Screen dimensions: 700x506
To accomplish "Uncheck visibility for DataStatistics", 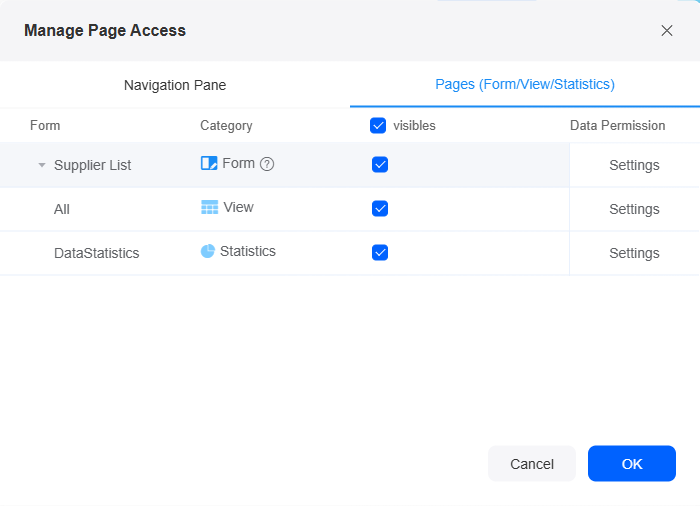I will (x=380, y=252).
